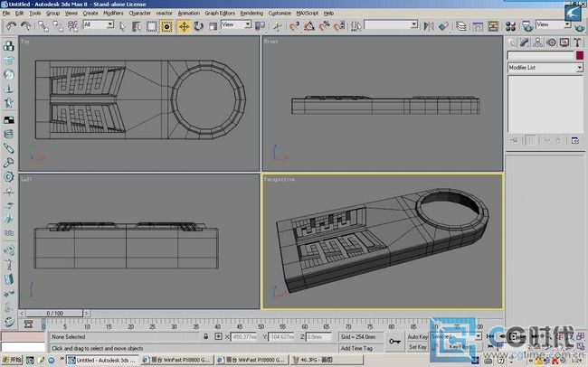The width and height of the screenshot is (588, 367).
Task: Open the Modifiers menu
Action: (113, 14)
